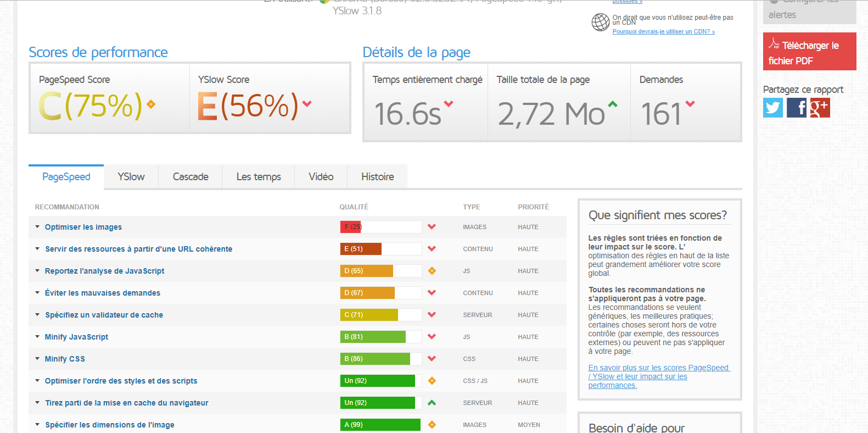Switch to the YSlow tab
Image resolution: width=868 pixels, height=433 pixels.
point(131,176)
